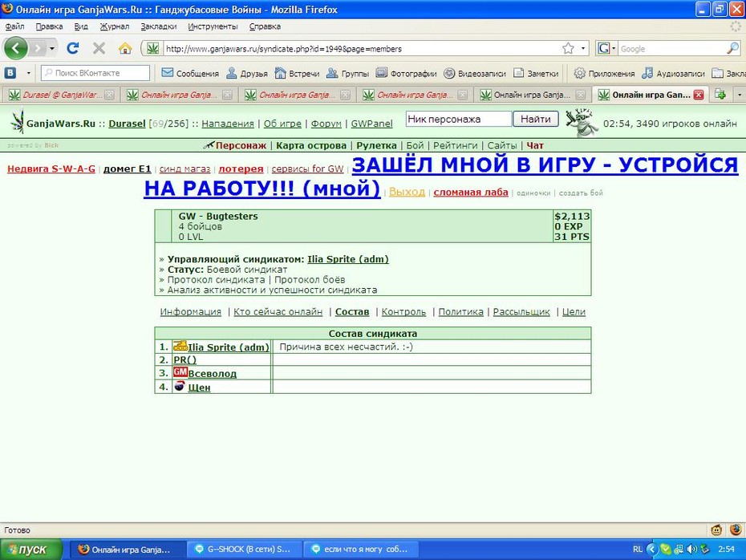Switch to the Durasel @ GanjaWars tab

(61, 95)
